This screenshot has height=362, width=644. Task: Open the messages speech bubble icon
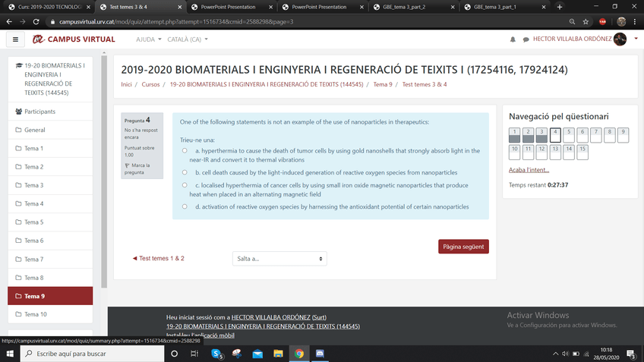coord(526,39)
